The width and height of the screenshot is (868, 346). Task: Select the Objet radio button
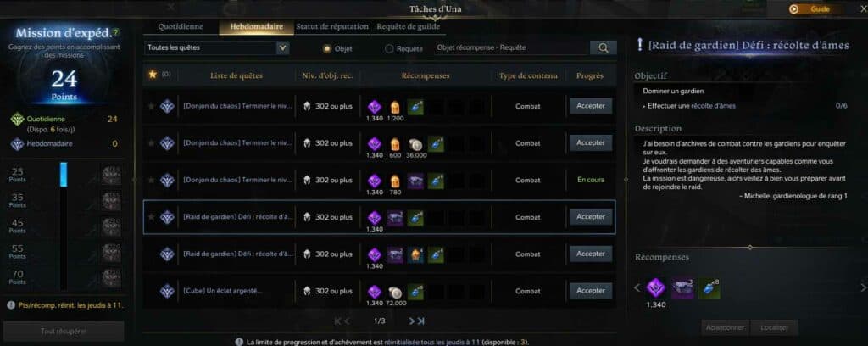(327, 48)
